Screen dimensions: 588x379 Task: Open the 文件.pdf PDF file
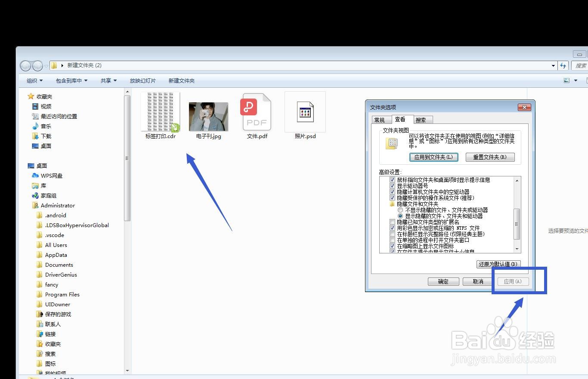tap(256, 112)
